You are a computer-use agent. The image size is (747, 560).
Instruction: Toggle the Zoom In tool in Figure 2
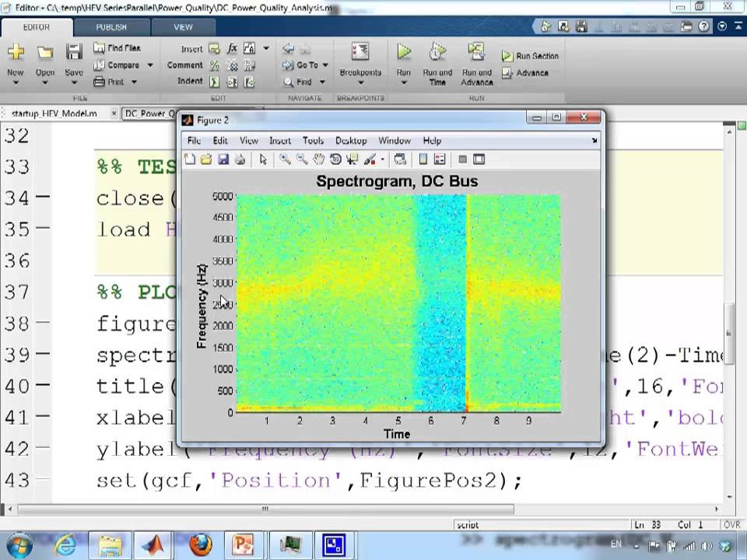coord(285,159)
